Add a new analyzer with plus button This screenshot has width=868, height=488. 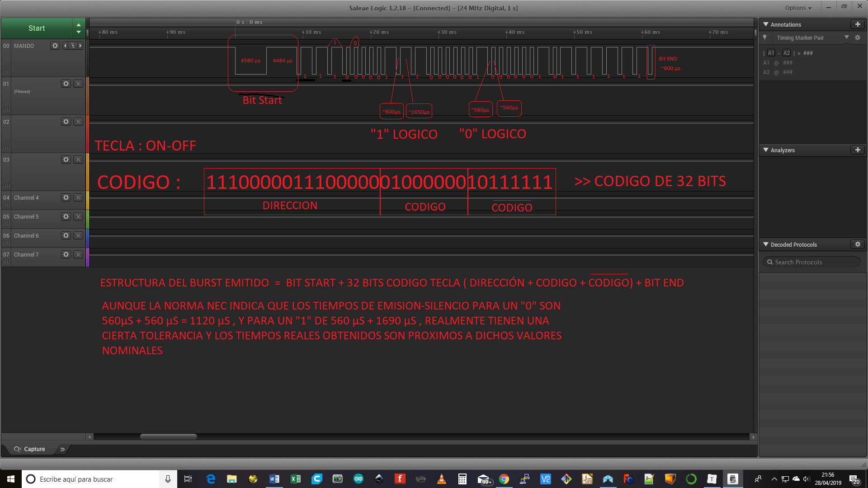pyautogui.click(x=857, y=150)
